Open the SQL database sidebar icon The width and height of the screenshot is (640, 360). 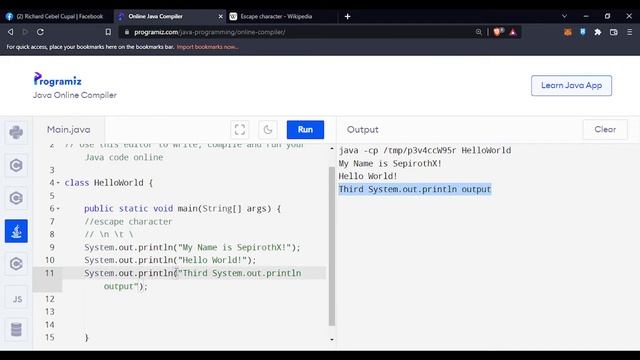click(x=16, y=329)
